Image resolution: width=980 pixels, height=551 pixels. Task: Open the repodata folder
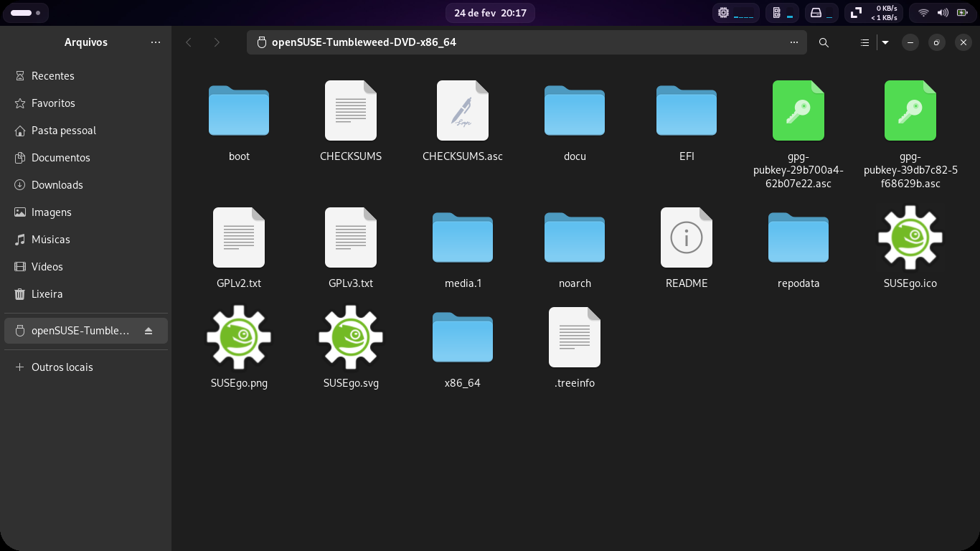pos(798,237)
